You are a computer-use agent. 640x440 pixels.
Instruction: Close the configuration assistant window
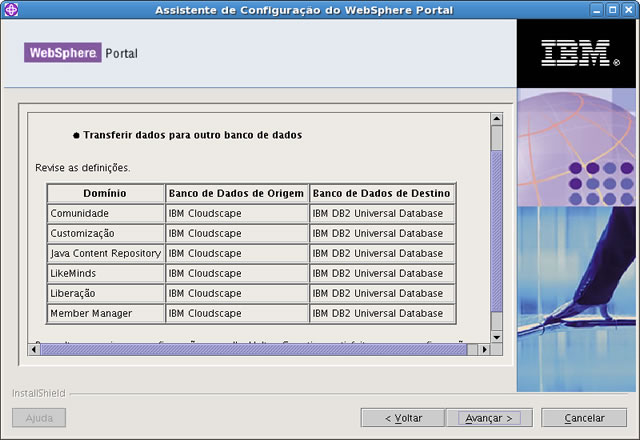coord(629,10)
